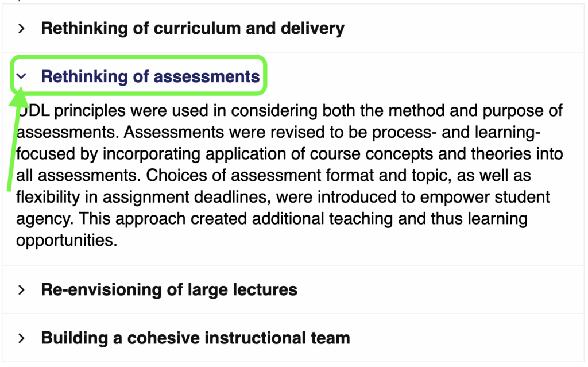Expand the chevron beside Rethinking of curriculum and delivery
The width and height of the screenshot is (588, 367).
[x=21, y=29]
